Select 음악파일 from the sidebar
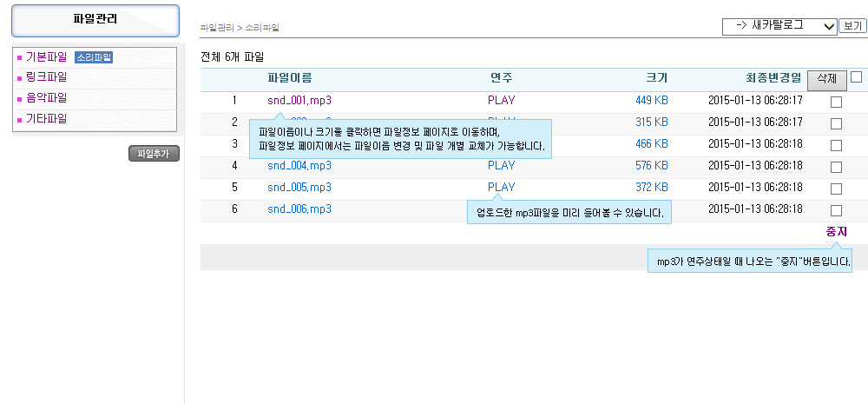868x404 pixels. (46, 98)
